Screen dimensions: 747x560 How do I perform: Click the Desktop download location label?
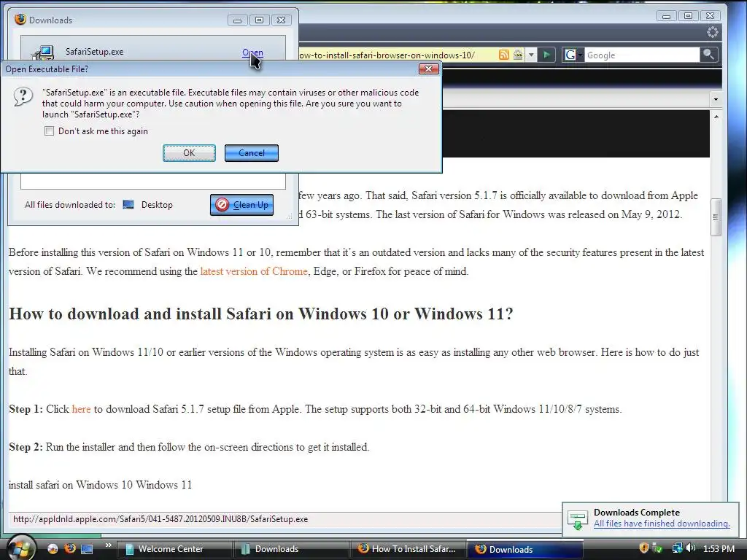pyautogui.click(x=157, y=205)
